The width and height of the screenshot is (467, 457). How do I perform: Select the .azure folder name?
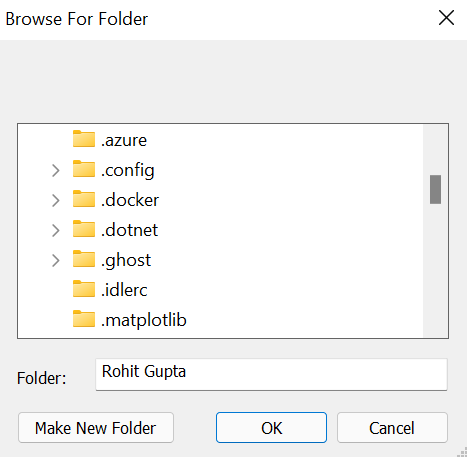tap(124, 140)
